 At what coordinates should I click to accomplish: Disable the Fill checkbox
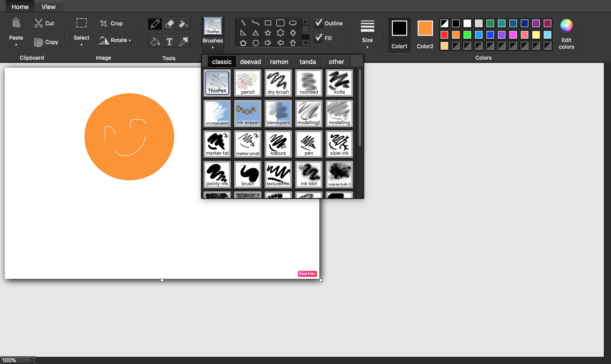(x=318, y=38)
